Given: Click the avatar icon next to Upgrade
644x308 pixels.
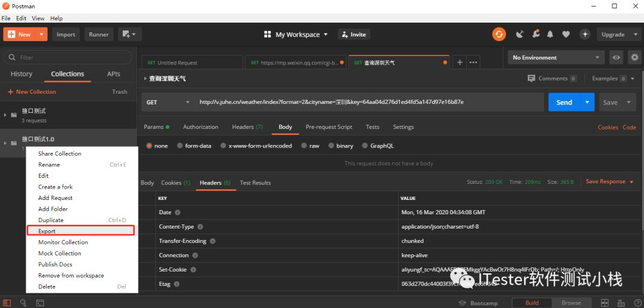Looking at the screenshot, I should 585,35.
